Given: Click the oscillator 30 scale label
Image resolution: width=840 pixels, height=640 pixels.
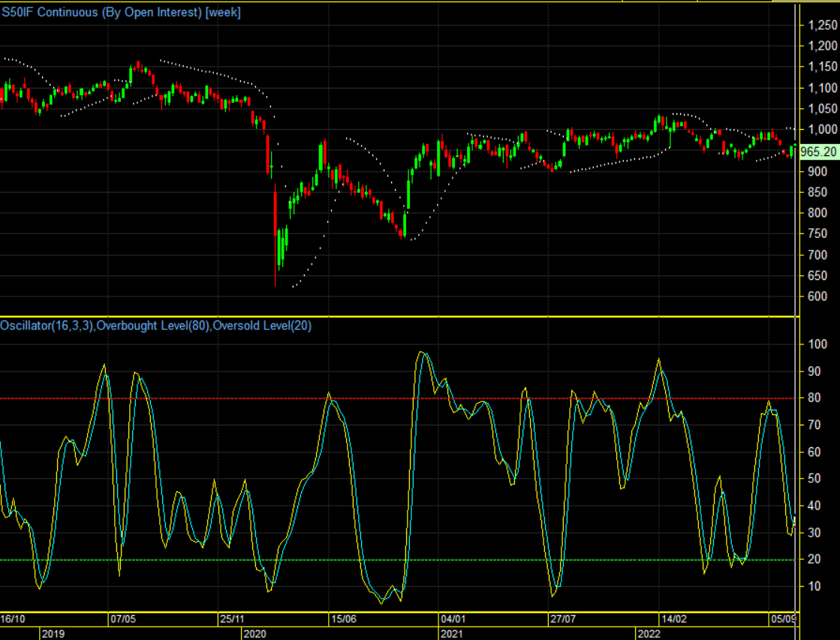Looking at the screenshot, I should (x=814, y=533).
